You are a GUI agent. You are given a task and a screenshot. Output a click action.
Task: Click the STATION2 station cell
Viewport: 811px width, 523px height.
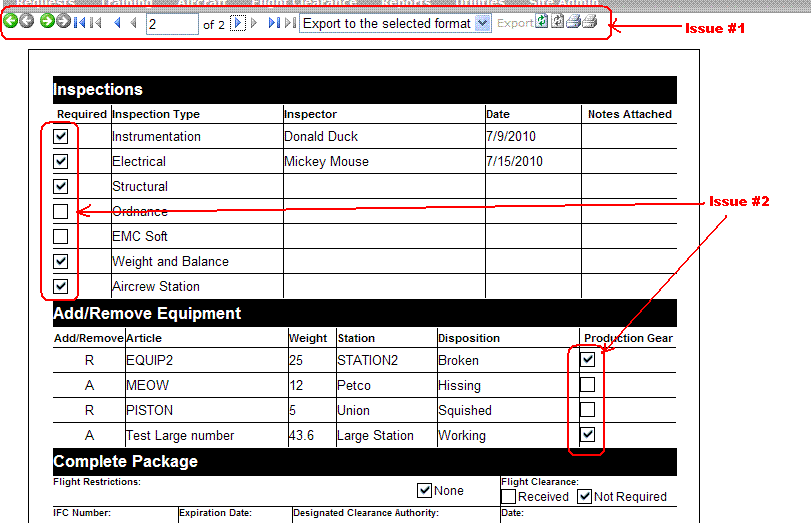coord(368,361)
